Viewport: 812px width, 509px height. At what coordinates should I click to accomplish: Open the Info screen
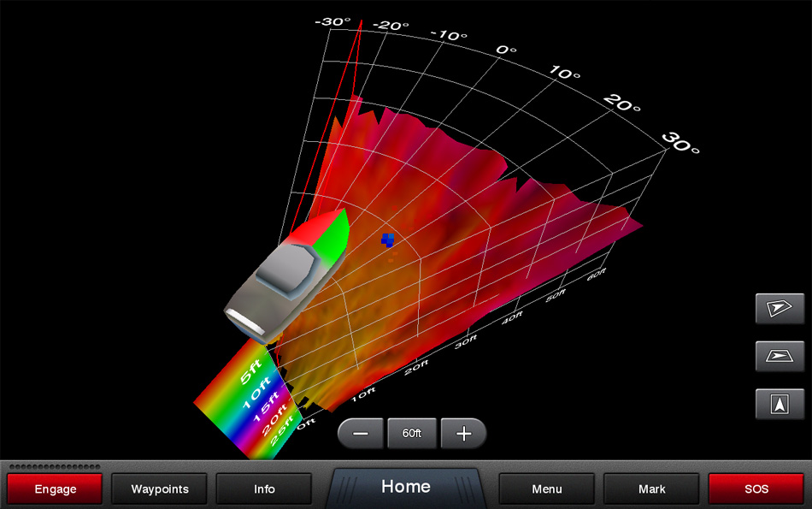click(x=264, y=489)
